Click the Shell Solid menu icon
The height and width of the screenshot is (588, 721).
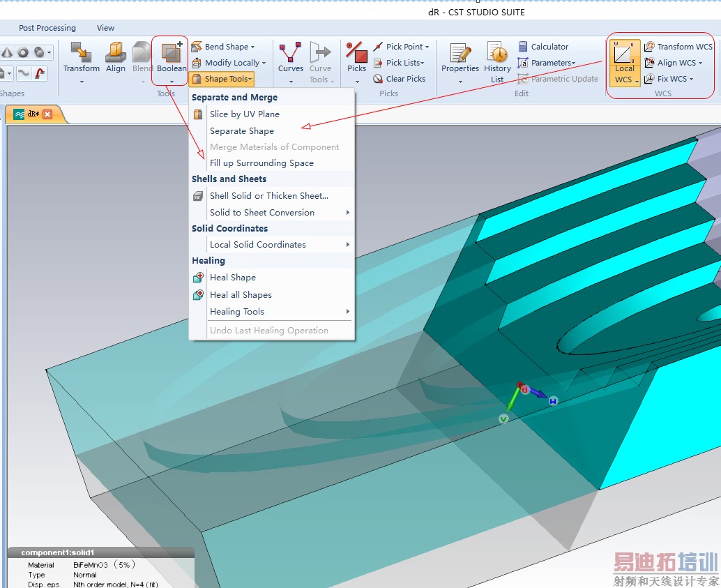(198, 196)
